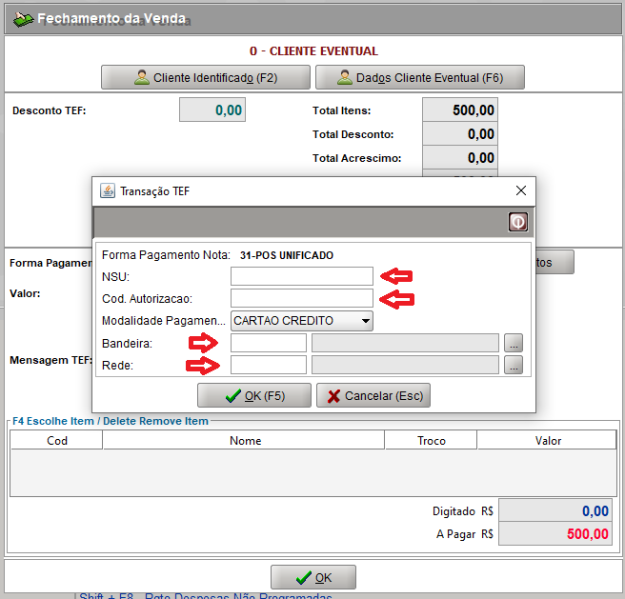
Task: Open Rede lookup with the ellipsis button
Action: click(513, 365)
